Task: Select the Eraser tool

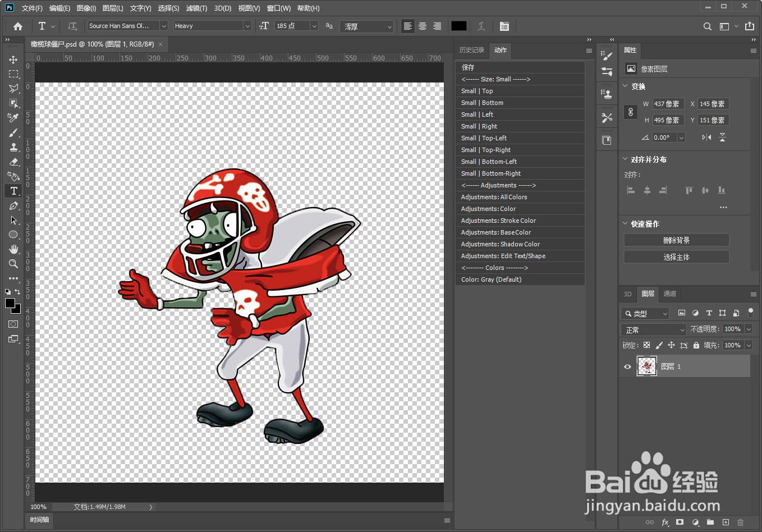Action: click(x=13, y=162)
